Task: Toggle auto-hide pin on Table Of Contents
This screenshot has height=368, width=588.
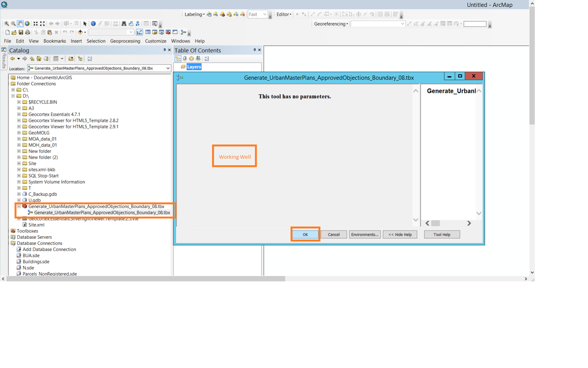Action: pos(255,50)
